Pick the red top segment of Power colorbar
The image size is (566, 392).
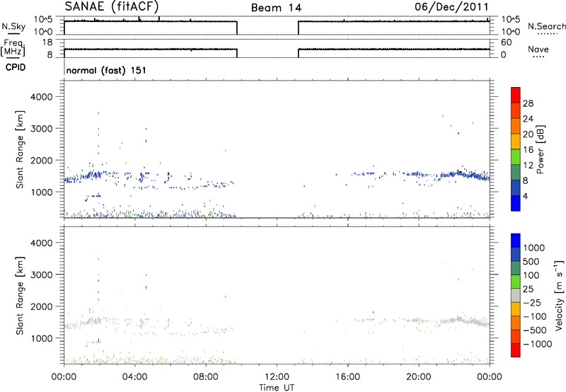coord(516,95)
